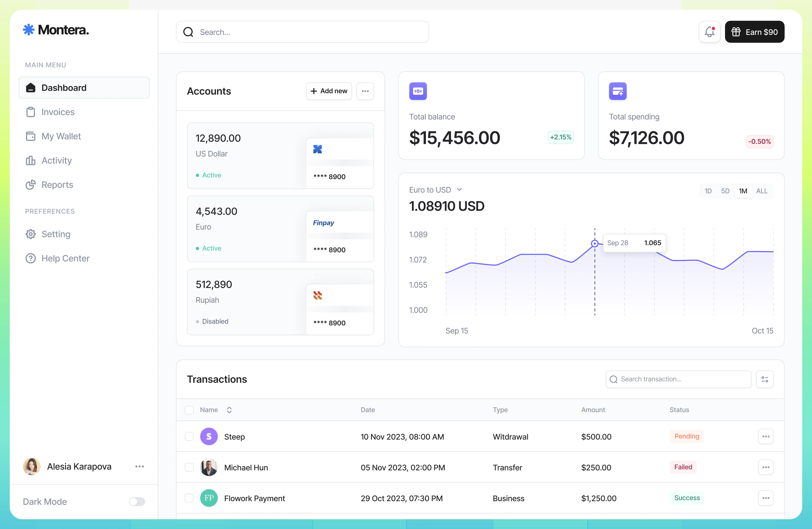Viewport: 812px width, 529px height.
Task: Click the Earn $90 button
Action: 754,32
